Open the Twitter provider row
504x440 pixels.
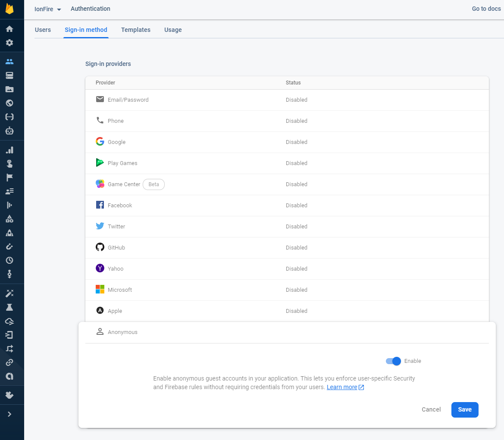[x=287, y=227]
